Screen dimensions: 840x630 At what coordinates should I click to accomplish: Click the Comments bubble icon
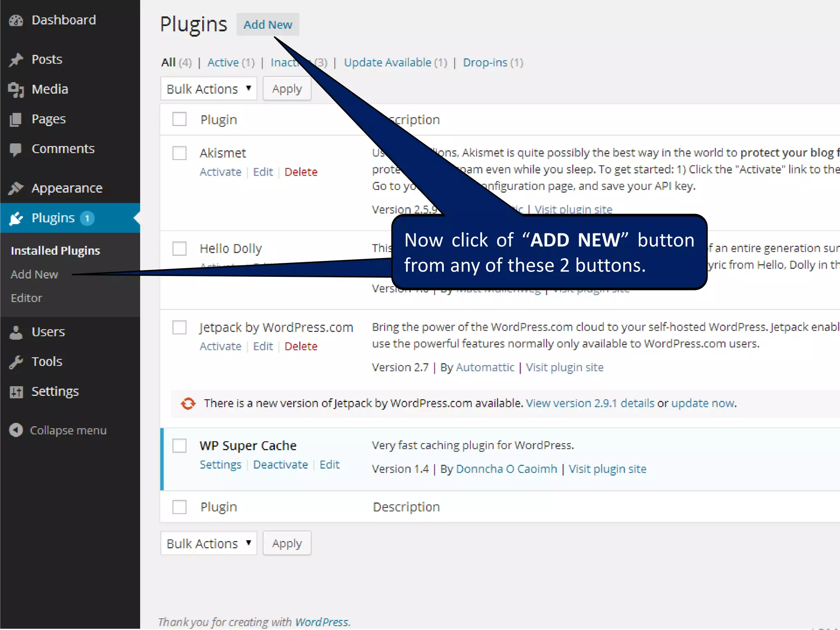click(16, 150)
